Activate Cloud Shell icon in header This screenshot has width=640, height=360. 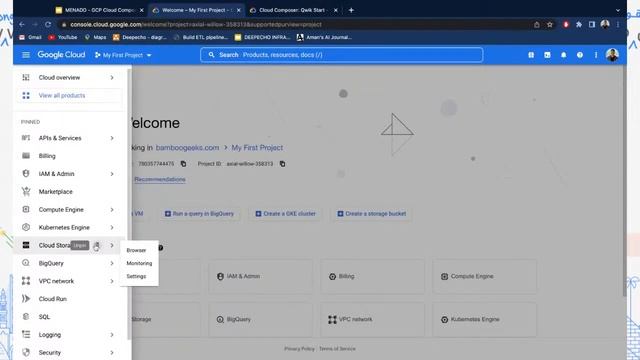(547, 55)
